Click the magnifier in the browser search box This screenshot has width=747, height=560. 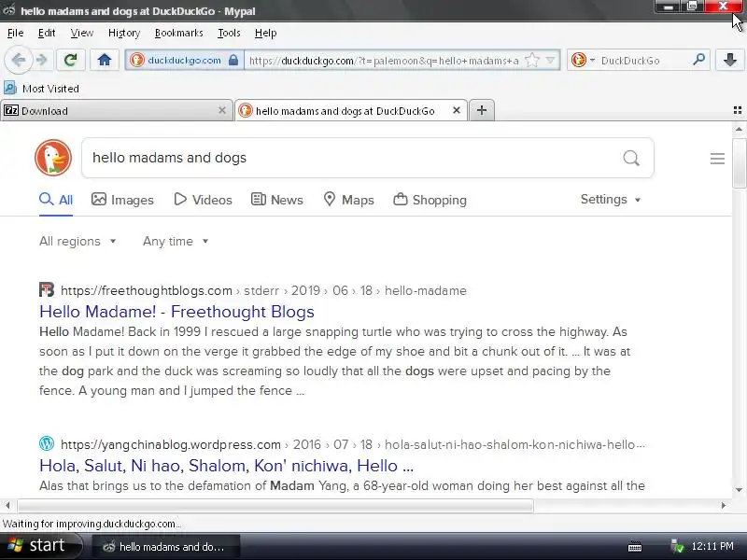point(698,60)
